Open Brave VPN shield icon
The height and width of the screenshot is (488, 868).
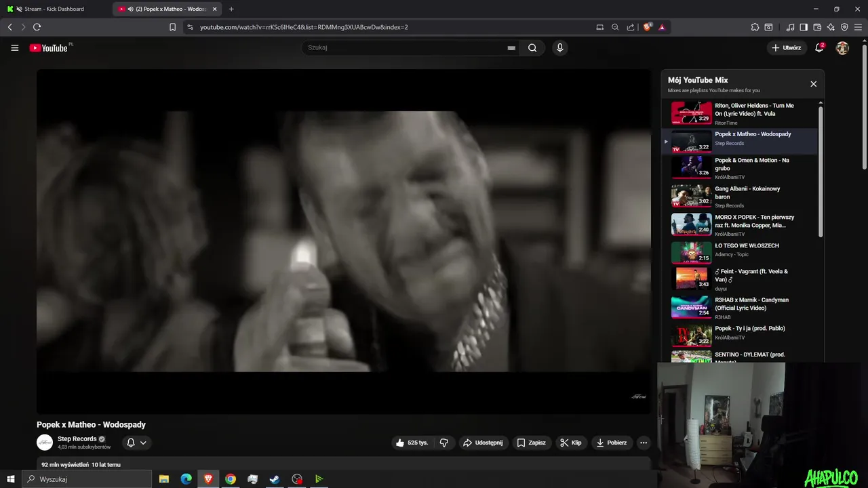pyautogui.click(x=844, y=27)
